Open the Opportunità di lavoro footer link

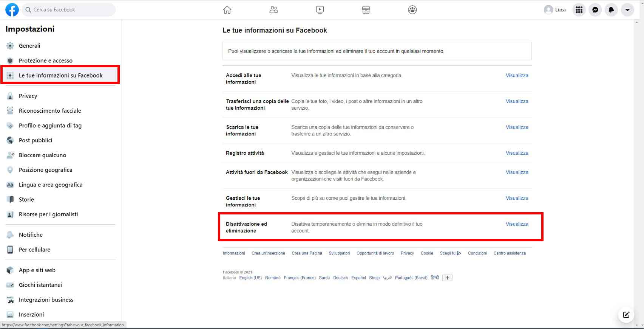click(375, 253)
